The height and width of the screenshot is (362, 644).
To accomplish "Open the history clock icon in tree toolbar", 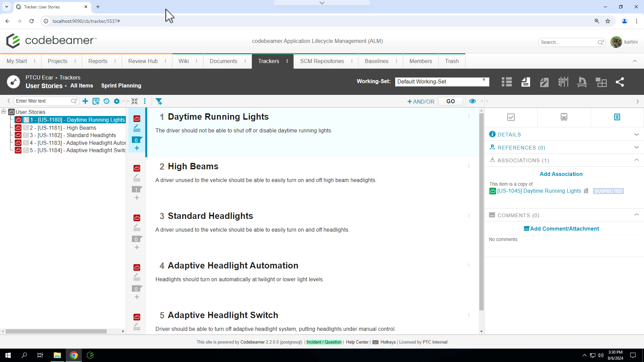I will tap(106, 101).
